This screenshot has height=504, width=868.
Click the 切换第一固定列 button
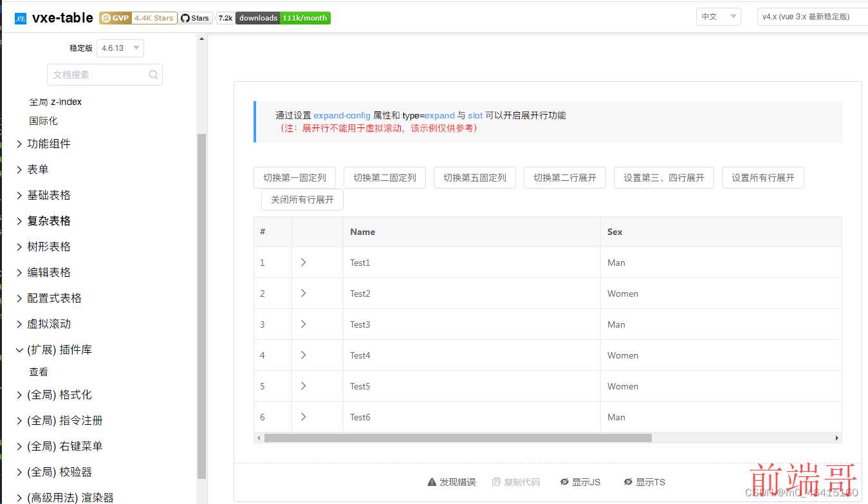click(x=295, y=178)
